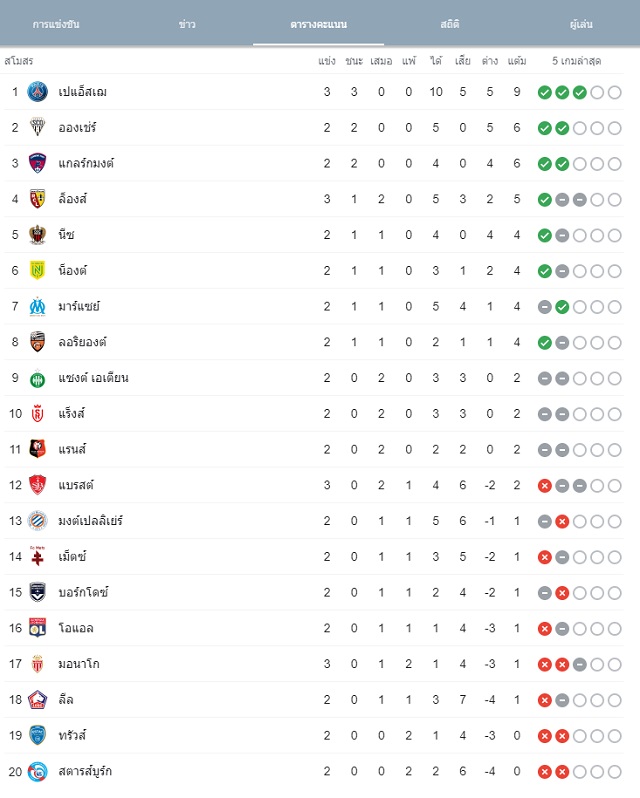Click Monaco's grey draw indicator

coord(579,664)
